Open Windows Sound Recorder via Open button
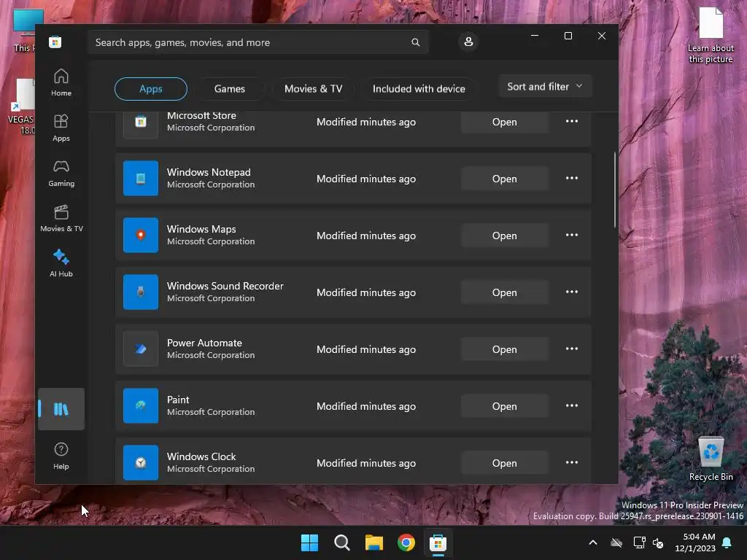747x560 pixels. (505, 292)
